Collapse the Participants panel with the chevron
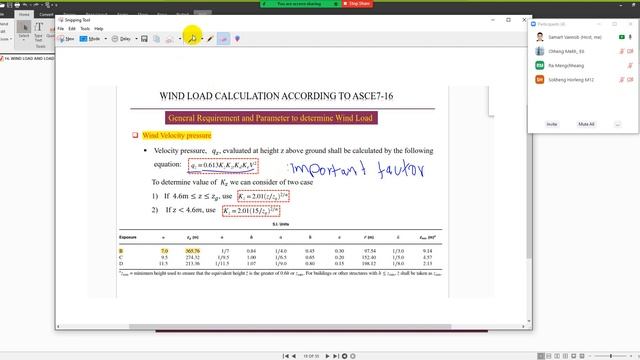 click(599, 24)
